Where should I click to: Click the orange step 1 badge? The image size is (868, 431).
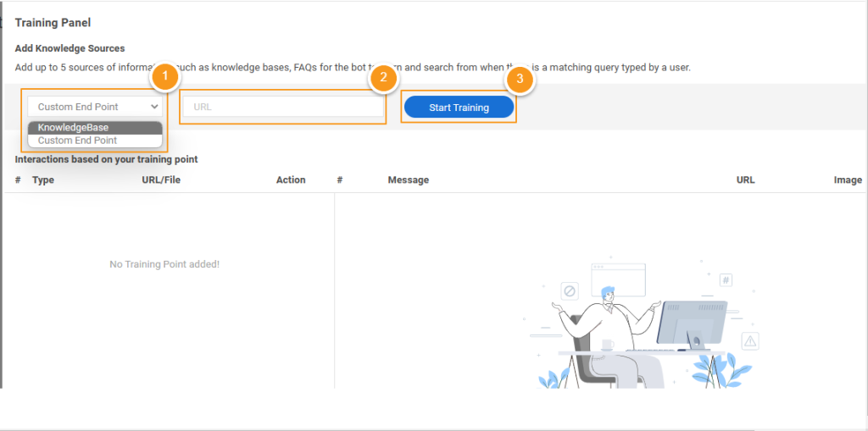point(164,79)
